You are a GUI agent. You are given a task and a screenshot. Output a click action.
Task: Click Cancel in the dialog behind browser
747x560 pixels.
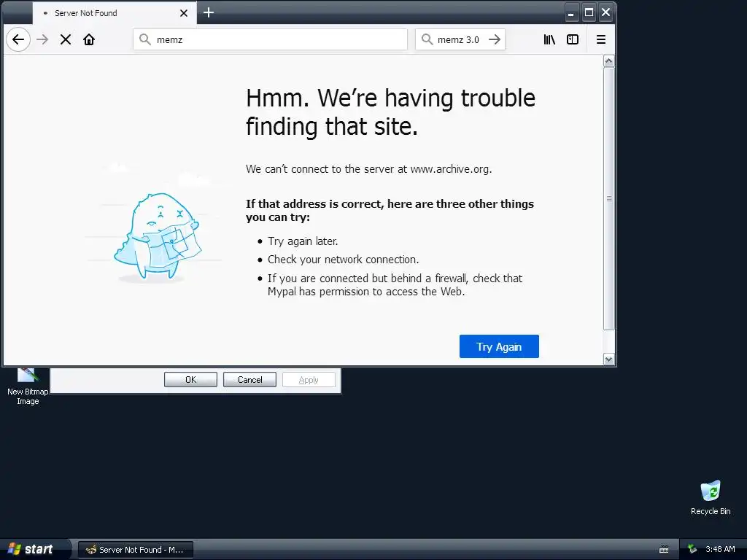click(x=249, y=379)
